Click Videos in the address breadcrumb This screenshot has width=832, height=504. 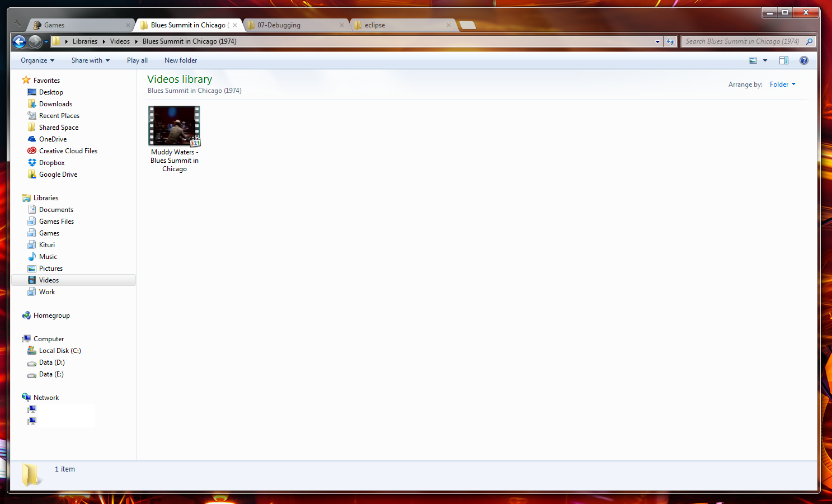pos(120,41)
